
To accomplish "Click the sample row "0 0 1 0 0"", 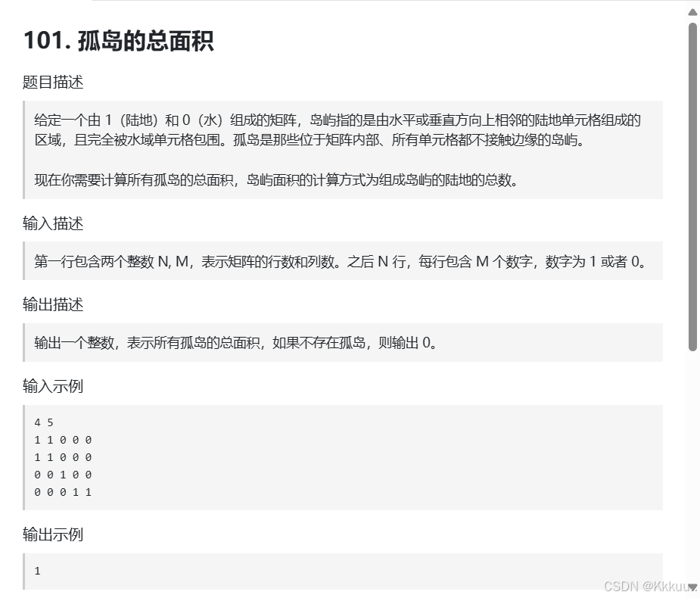I will click(x=63, y=475).
